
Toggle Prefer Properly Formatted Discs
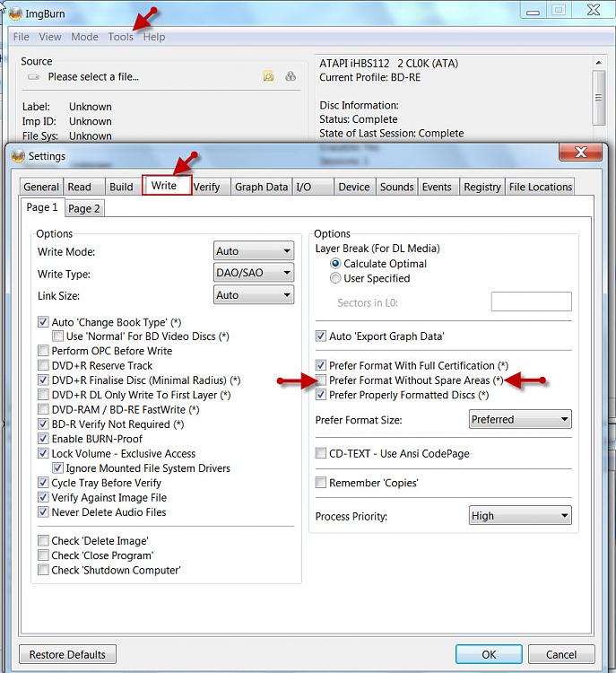coord(320,395)
